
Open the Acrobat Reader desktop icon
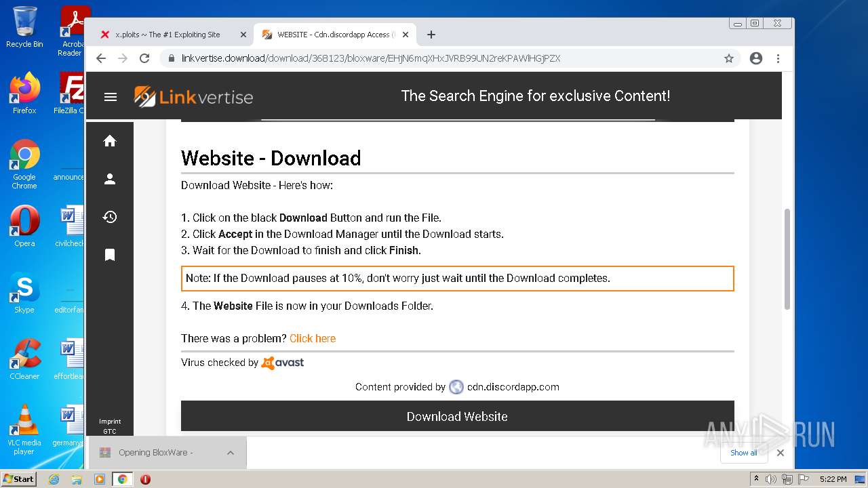(x=72, y=31)
